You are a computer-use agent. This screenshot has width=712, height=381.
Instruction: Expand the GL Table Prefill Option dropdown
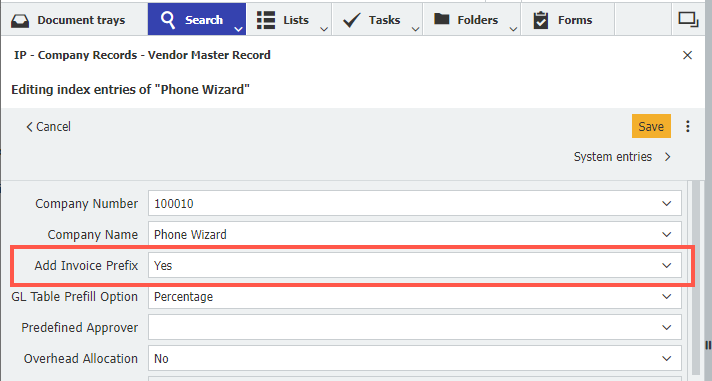click(666, 297)
